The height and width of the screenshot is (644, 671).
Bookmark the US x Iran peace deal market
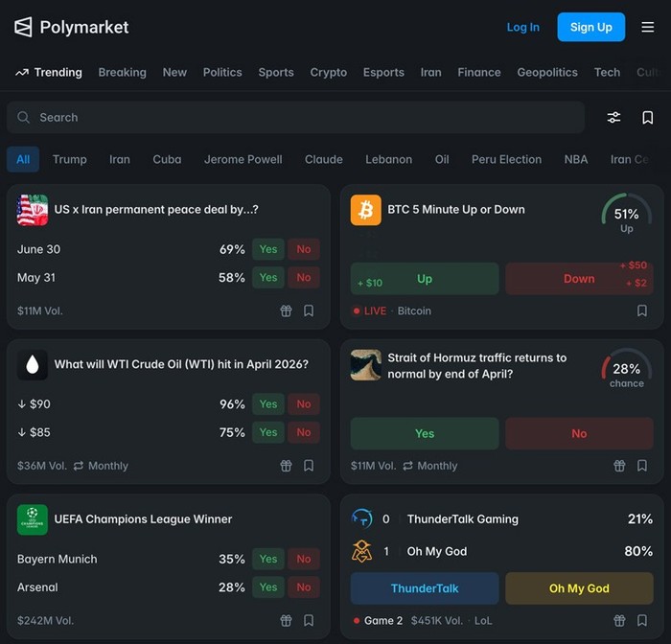click(309, 310)
